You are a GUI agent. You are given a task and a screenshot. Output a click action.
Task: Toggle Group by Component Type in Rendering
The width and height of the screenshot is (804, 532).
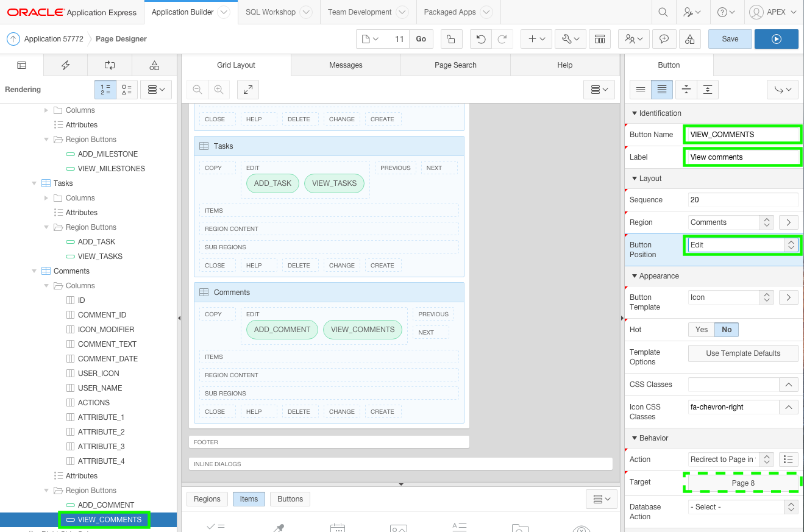(127, 90)
